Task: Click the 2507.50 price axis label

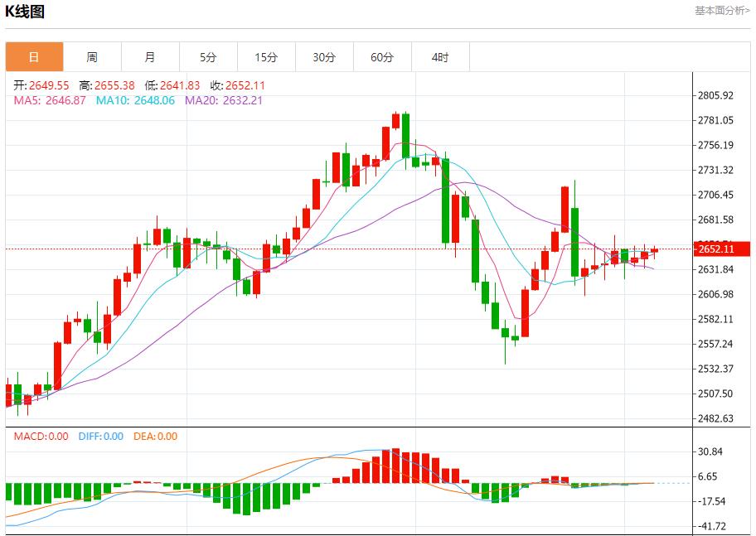Action: [715, 394]
